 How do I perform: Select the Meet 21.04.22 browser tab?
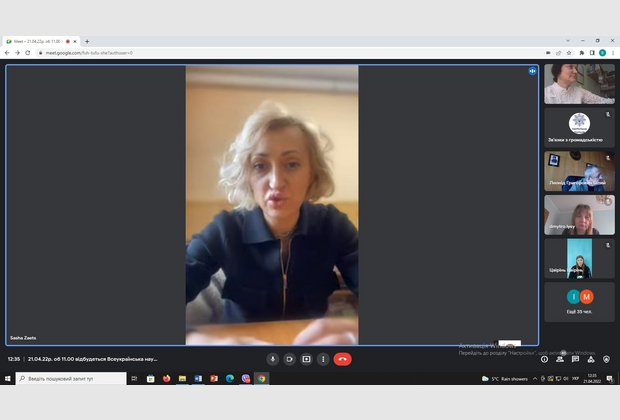pos(41,42)
